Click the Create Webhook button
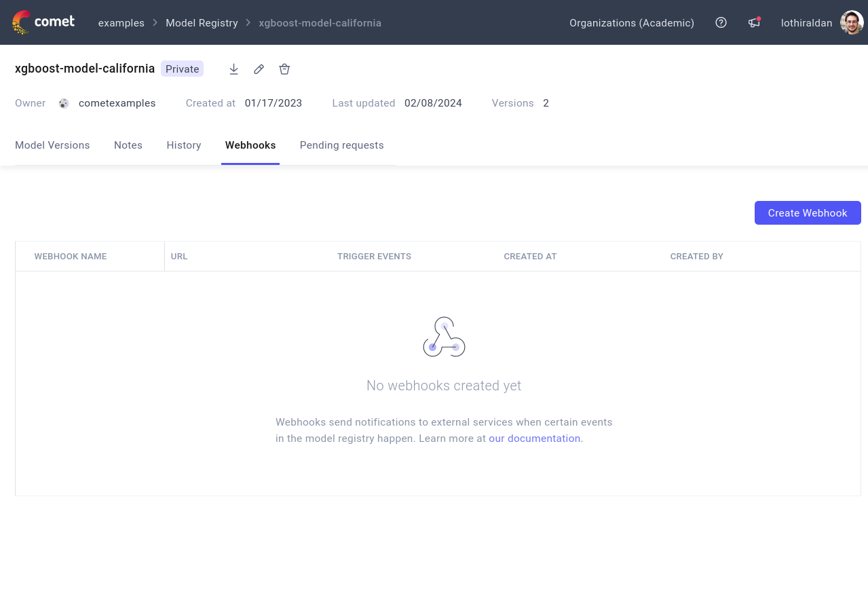Screen dimensions: 868x615 tap(808, 212)
